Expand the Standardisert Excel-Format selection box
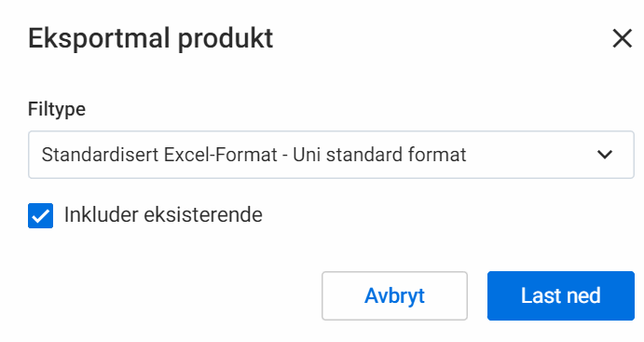Screen dimensions: 644x342 click(331, 155)
